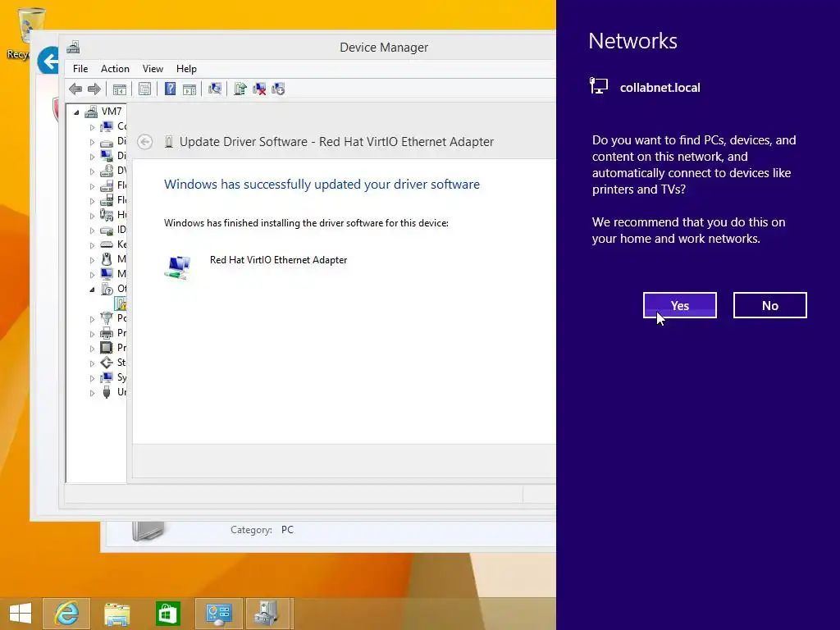The height and width of the screenshot is (630, 840).
Task: Click the Show/Hide Action Pane toolbar icon
Action: [189, 89]
